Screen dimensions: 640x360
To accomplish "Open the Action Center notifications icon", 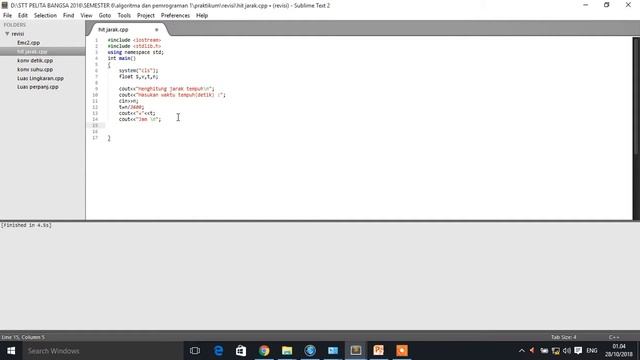I will 578,351.
